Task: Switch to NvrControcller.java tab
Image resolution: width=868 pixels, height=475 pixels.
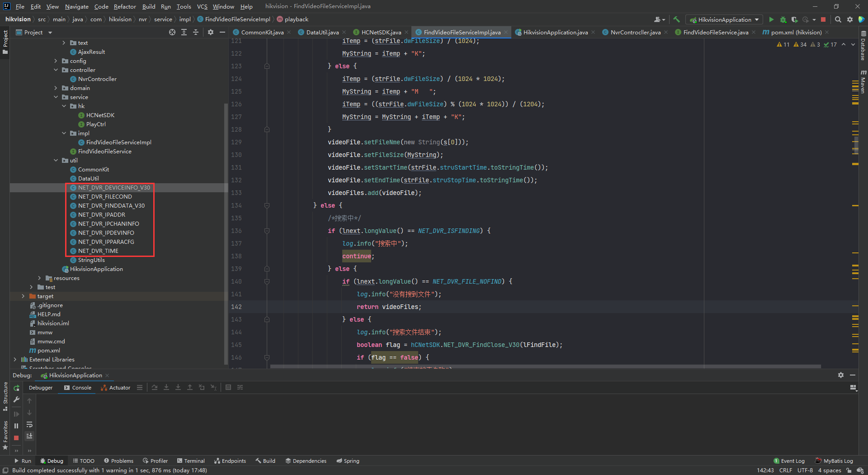Action: click(x=635, y=32)
